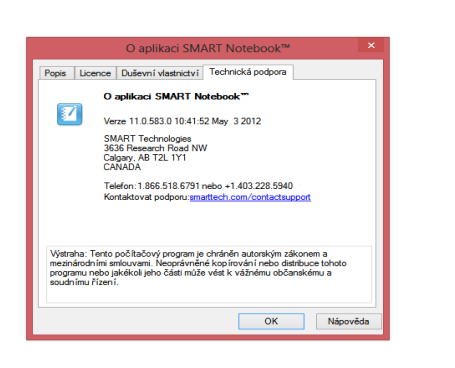Close the O aplikaci SMART Notebook dialog

(x=371, y=45)
